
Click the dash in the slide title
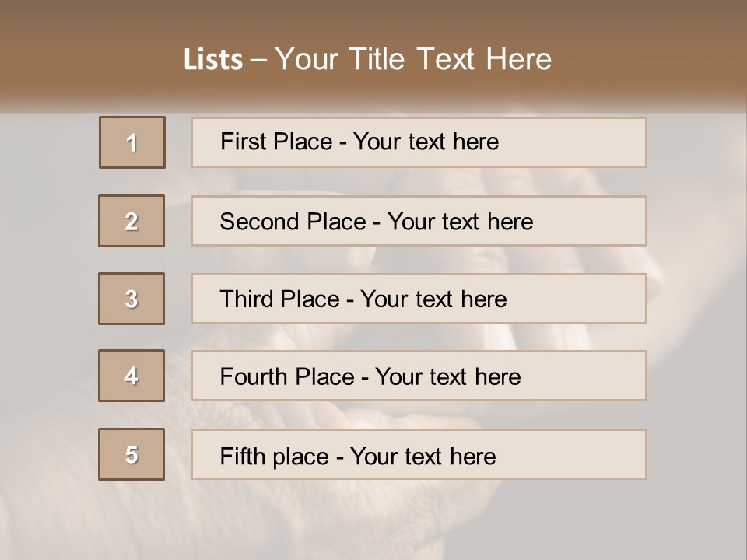tap(259, 60)
